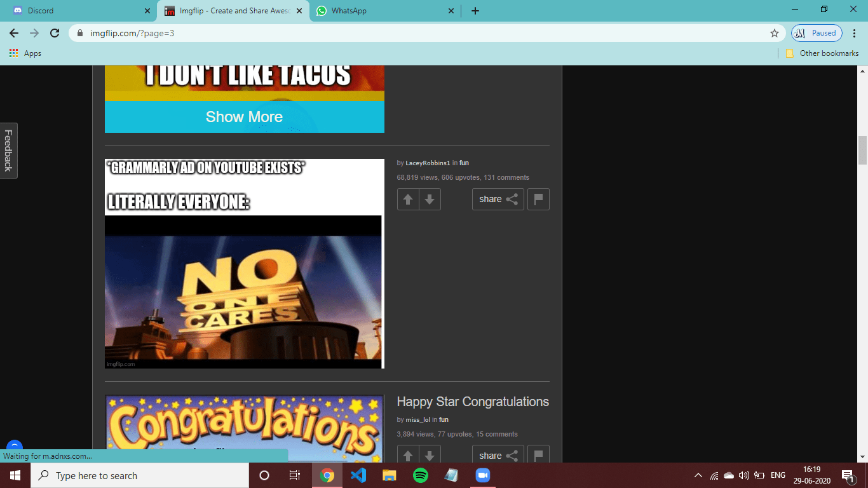Downvote the Grammarly ad meme
This screenshot has height=488, width=868.
click(430, 199)
